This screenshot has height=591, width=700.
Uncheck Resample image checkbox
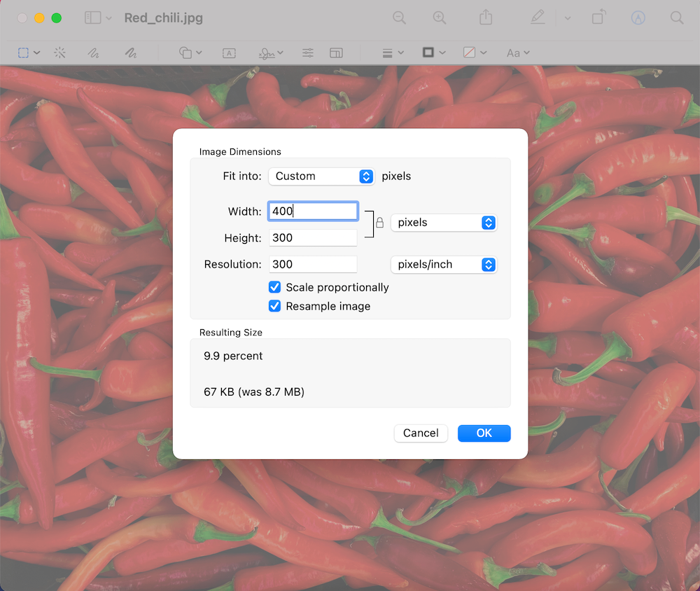(x=274, y=306)
